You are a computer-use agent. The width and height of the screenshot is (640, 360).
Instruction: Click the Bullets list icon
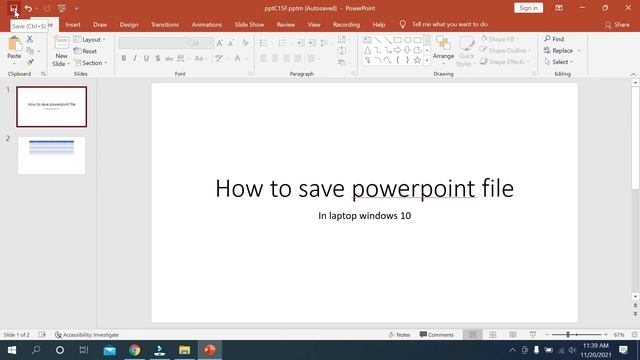click(x=264, y=43)
